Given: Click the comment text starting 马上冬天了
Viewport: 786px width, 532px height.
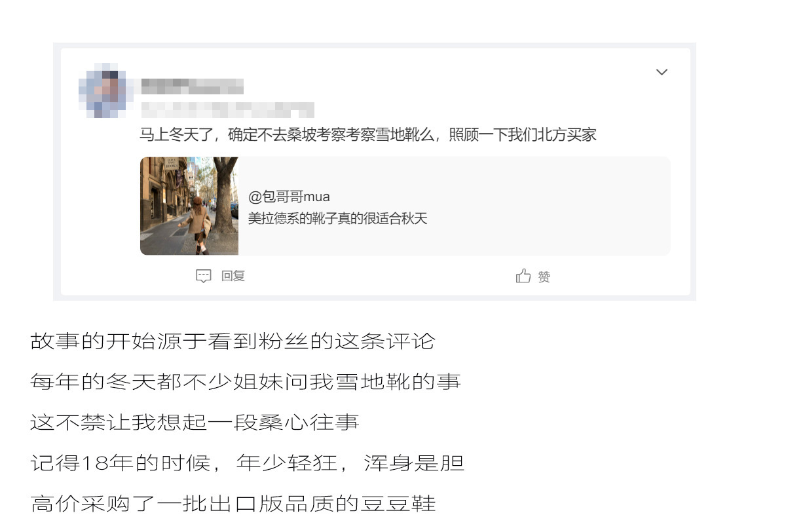Looking at the screenshot, I should [368, 135].
